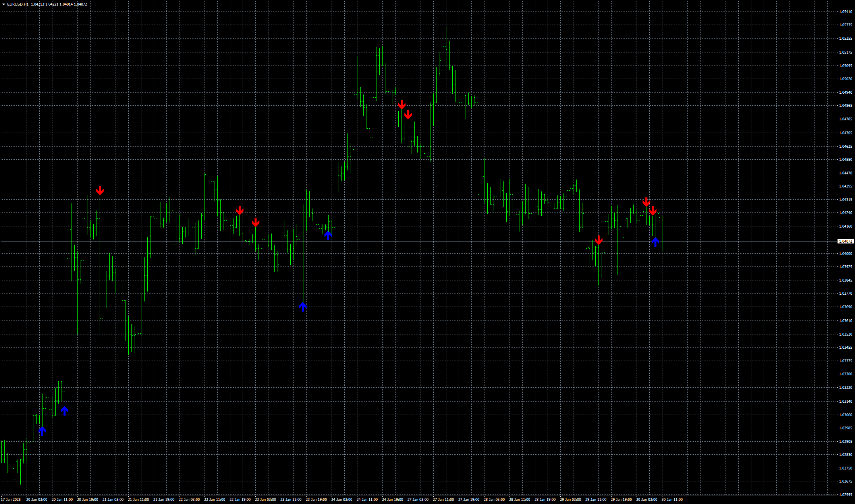Click the current price label 1.04072
855x504 pixels.
pyautogui.click(x=845, y=241)
